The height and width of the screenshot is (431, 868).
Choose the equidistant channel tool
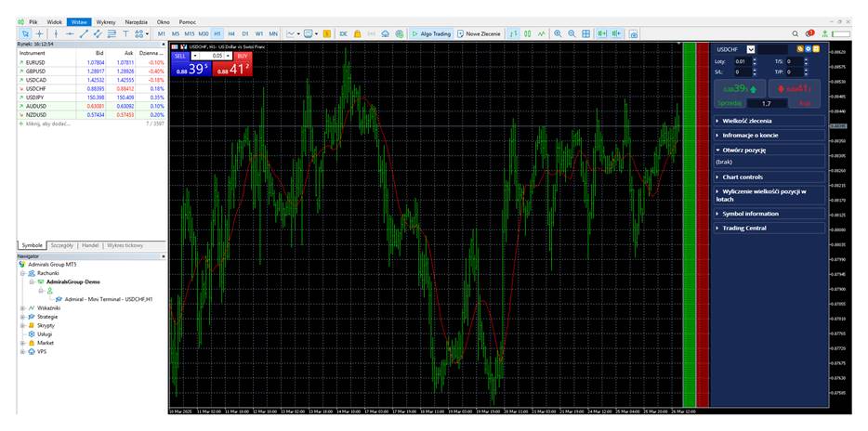pos(98,33)
